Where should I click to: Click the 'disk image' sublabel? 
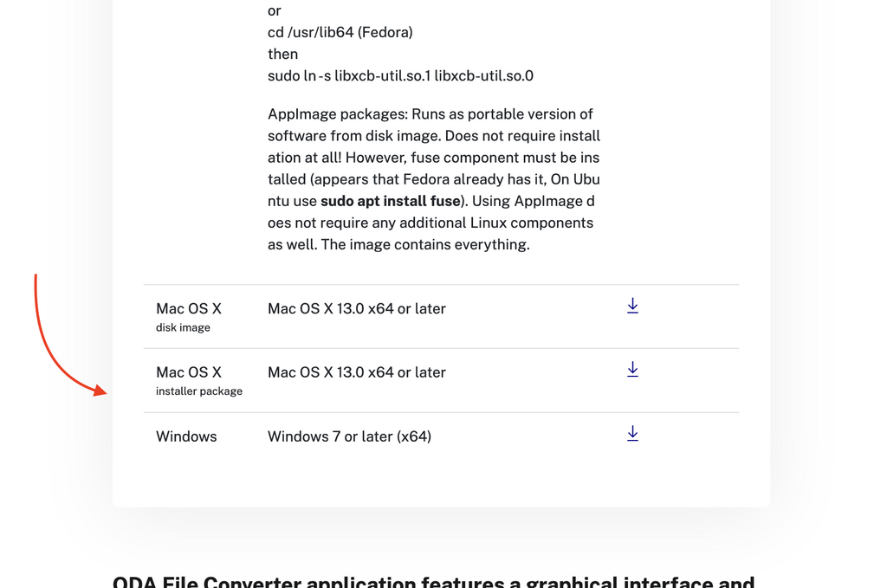(x=183, y=328)
